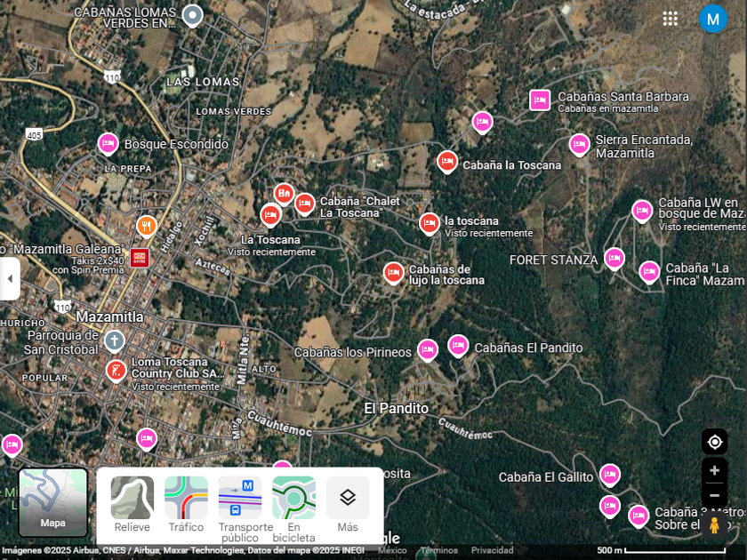Select Cabañas de lujo la toscana pin
Screen dimensions: 747x560
coord(393,274)
